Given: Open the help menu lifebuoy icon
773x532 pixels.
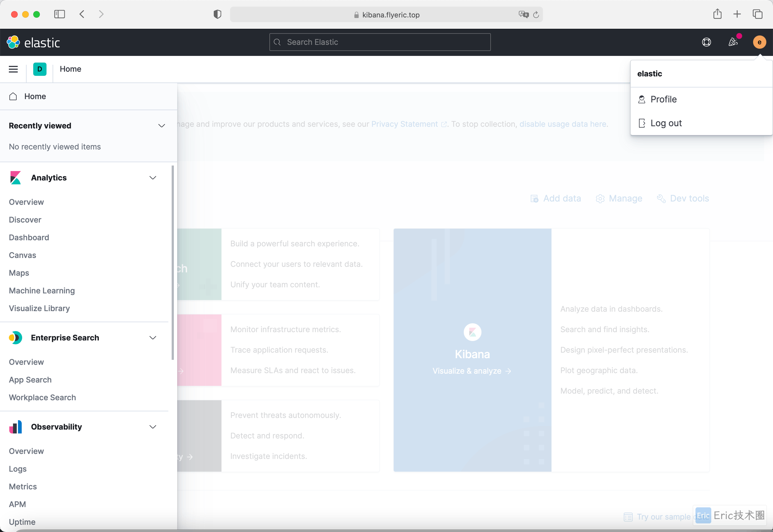Looking at the screenshot, I should click(x=706, y=42).
